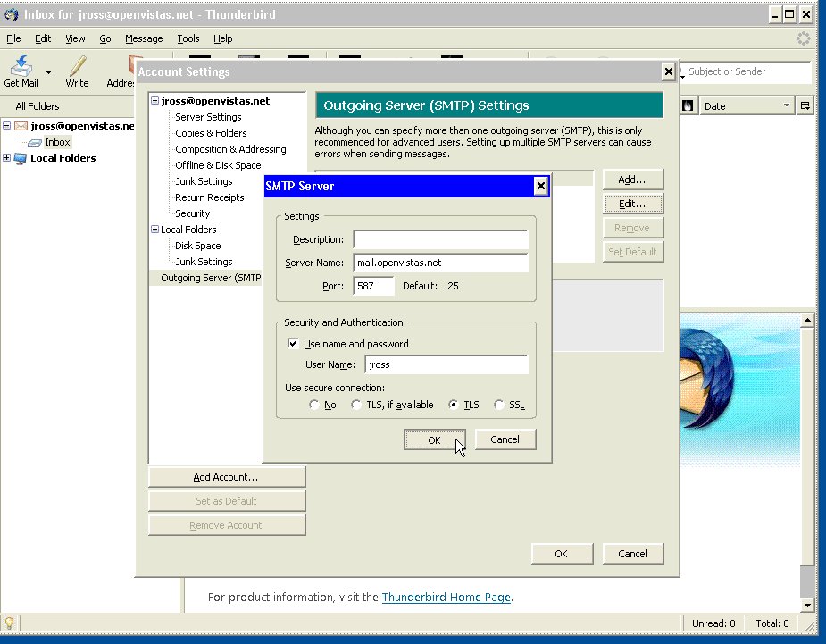Open the column picker icon beside Date
This screenshot has width=826, height=644.
tap(805, 106)
